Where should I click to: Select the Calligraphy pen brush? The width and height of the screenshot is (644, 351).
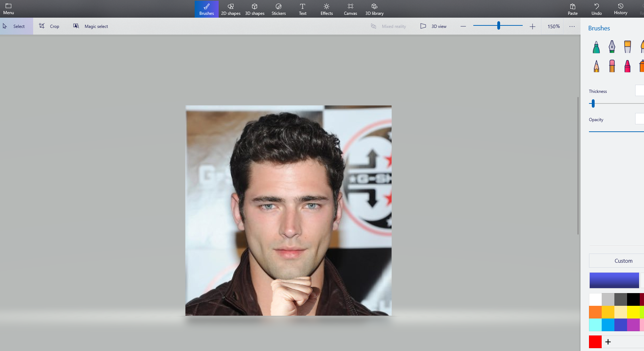click(x=612, y=47)
